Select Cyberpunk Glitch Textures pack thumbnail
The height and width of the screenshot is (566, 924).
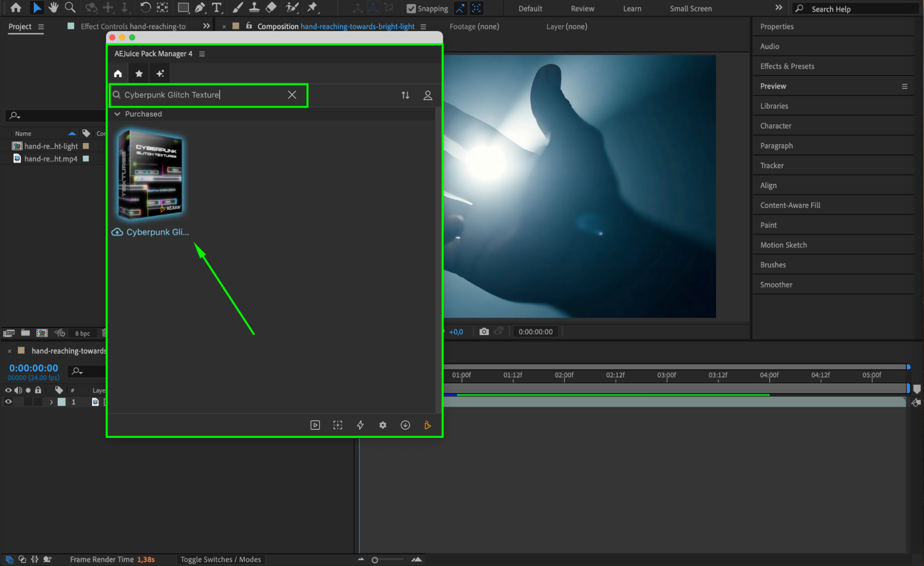click(150, 175)
